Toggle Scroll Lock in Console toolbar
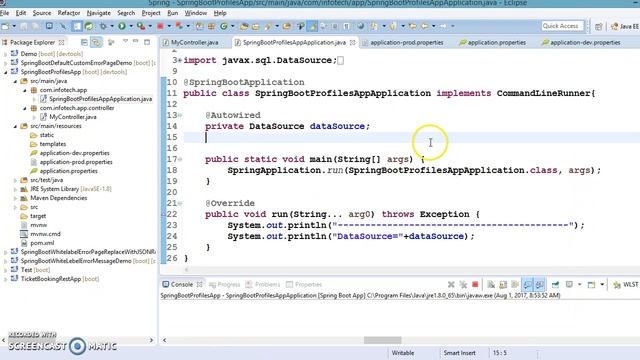This screenshot has height=360, width=640. (x=503, y=284)
